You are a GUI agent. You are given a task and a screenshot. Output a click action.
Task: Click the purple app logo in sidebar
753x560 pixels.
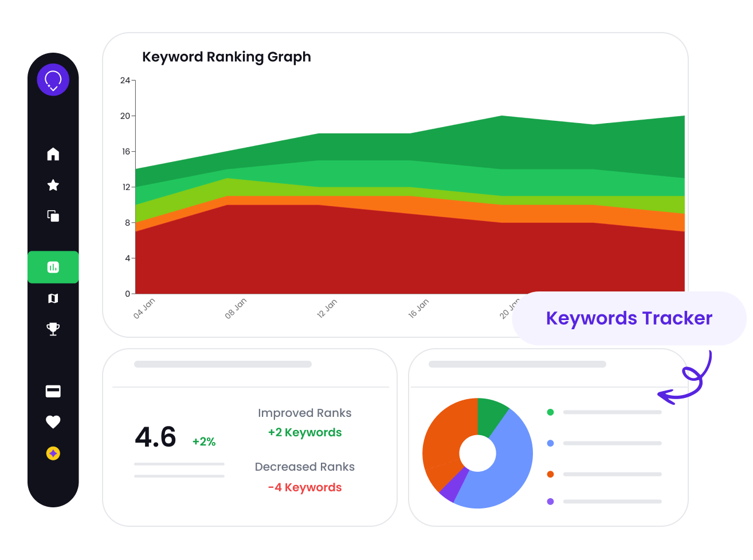pyautogui.click(x=53, y=80)
